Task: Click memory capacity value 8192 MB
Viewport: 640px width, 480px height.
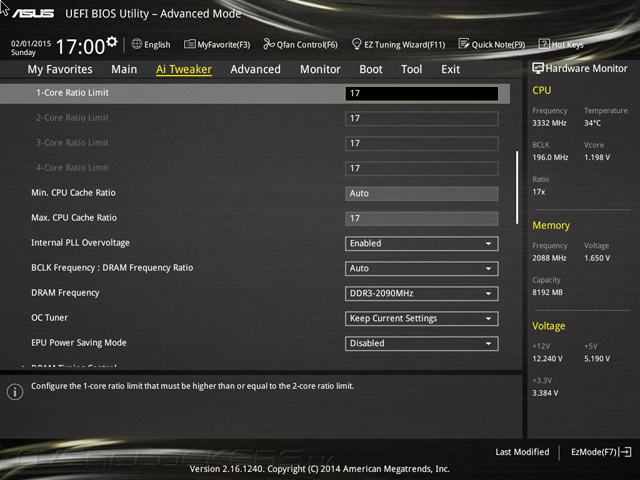Action: pos(547,293)
